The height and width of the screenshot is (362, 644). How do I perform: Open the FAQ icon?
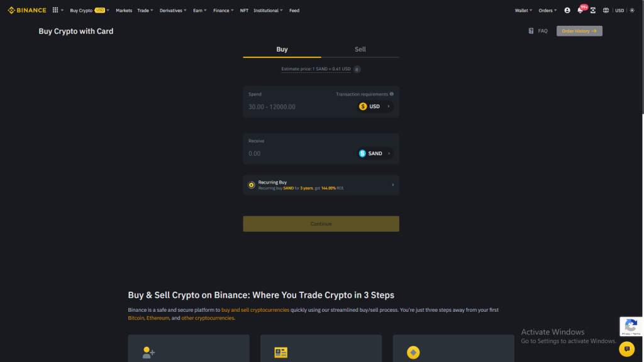pyautogui.click(x=531, y=31)
